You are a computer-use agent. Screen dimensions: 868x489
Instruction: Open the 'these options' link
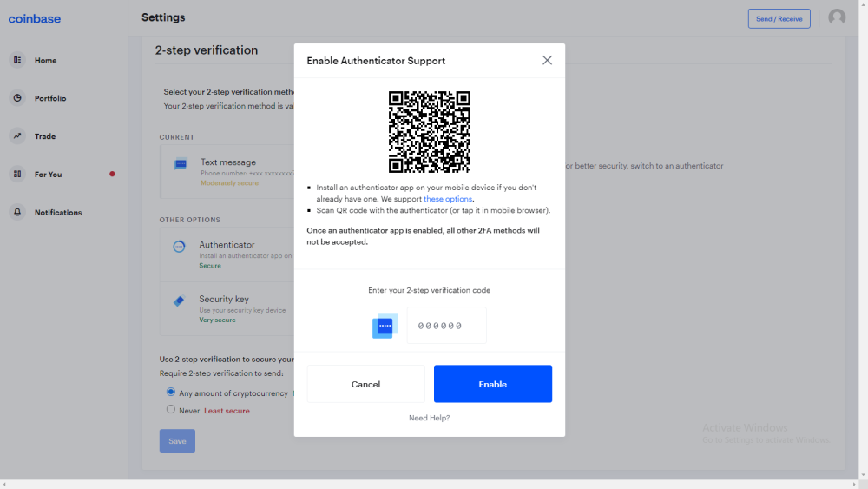tap(448, 199)
